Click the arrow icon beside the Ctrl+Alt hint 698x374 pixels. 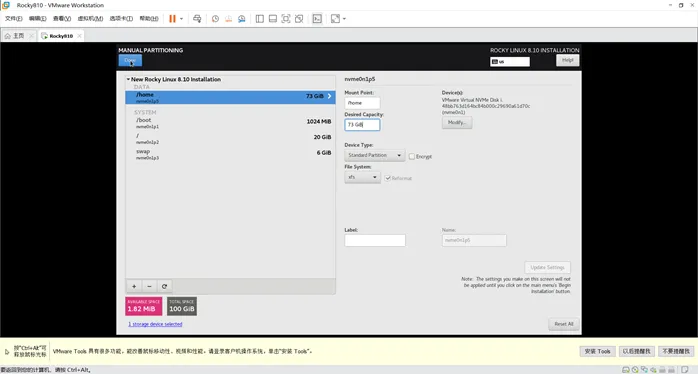[7, 352]
